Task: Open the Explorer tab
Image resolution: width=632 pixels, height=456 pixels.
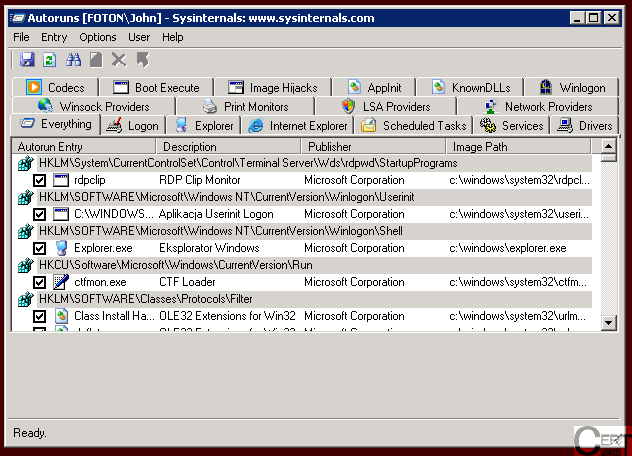Action: pos(204,126)
